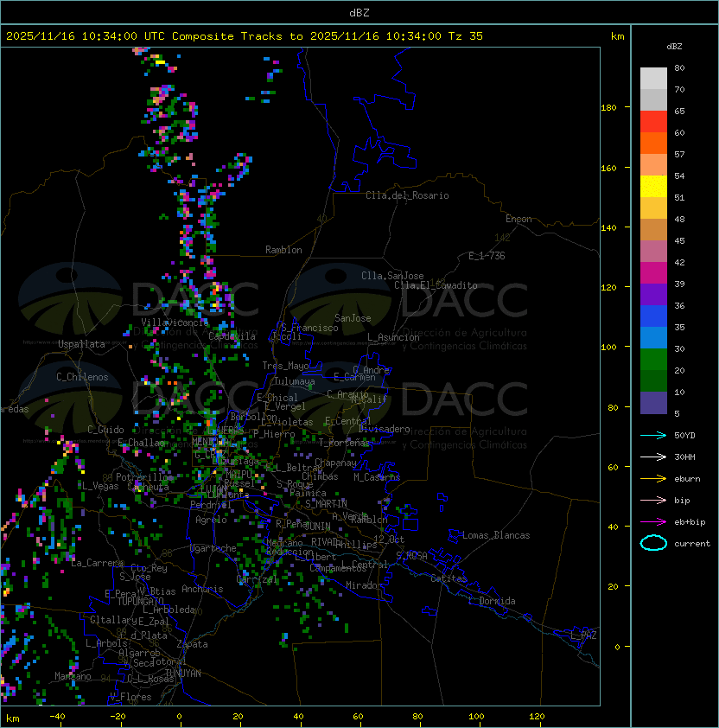Click the 'Anchoris' map label

click(202, 589)
